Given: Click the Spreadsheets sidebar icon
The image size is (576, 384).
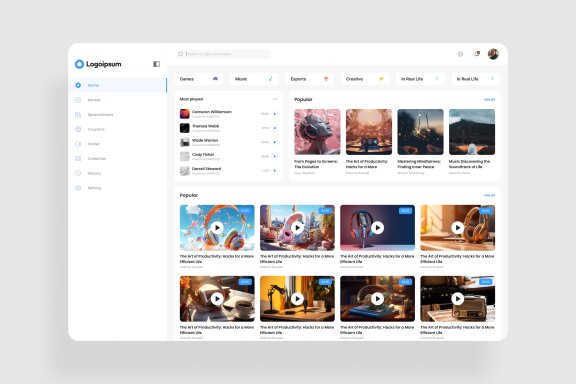Looking at the screenshot, I should 78,115.
